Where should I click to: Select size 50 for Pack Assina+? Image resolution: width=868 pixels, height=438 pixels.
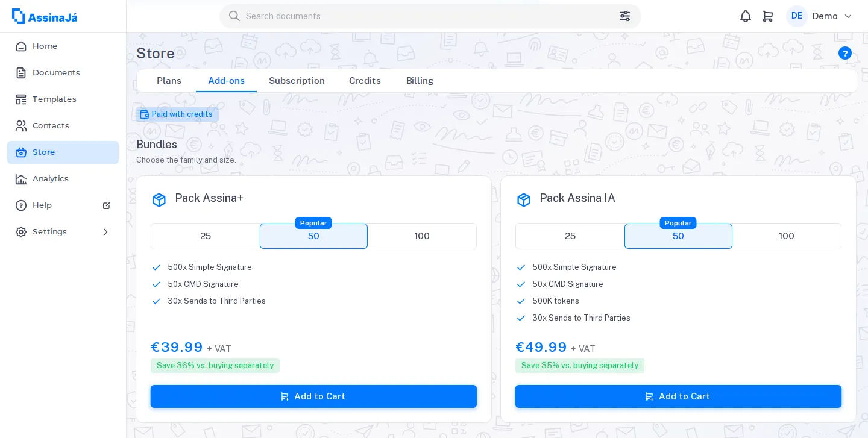pos(313,236)
